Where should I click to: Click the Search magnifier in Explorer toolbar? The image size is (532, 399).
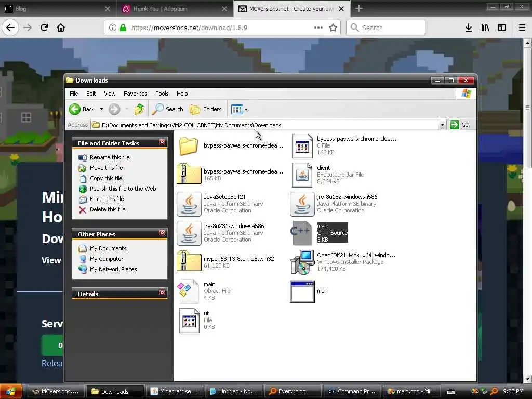pos(167,109)
